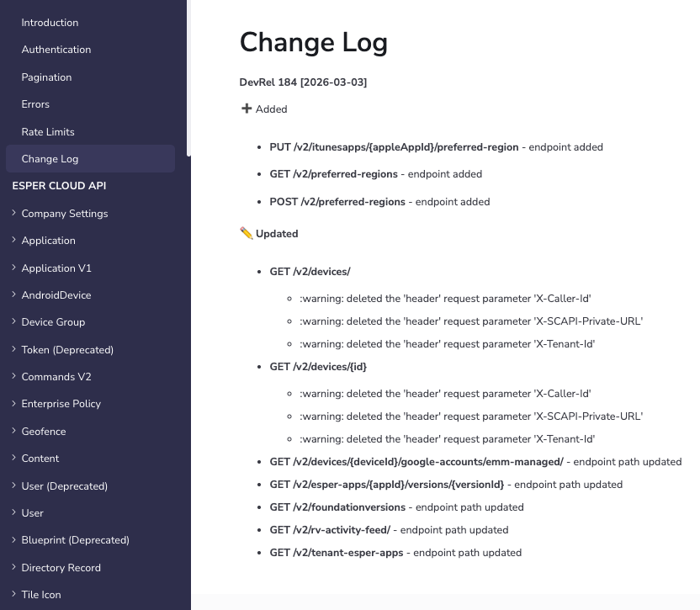
Task: Expand the Device Group chevron
Action: coord(13,322)
